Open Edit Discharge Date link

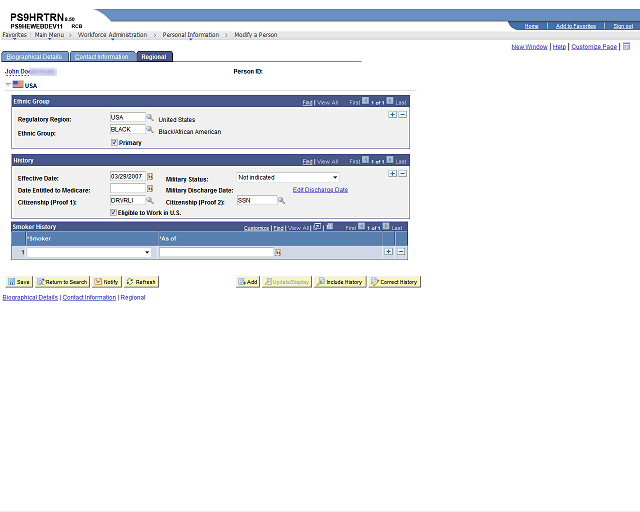pyautogui.click(x=320, y=190)
